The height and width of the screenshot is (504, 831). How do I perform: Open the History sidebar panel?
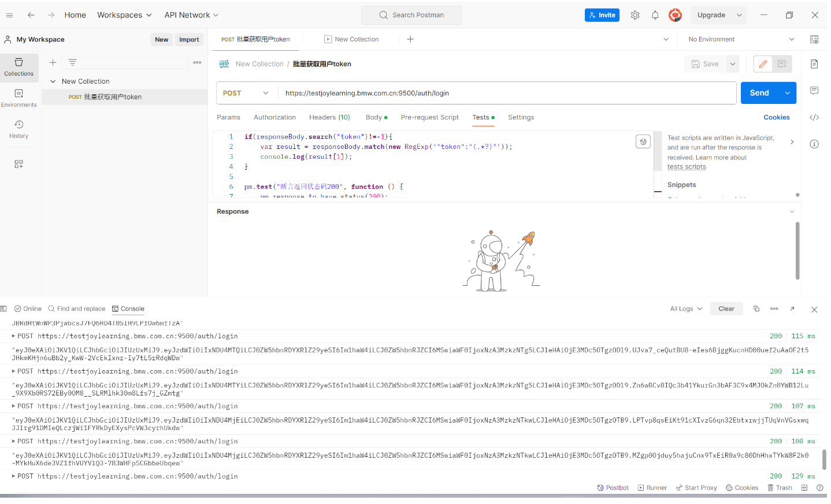tap(19, 129)
